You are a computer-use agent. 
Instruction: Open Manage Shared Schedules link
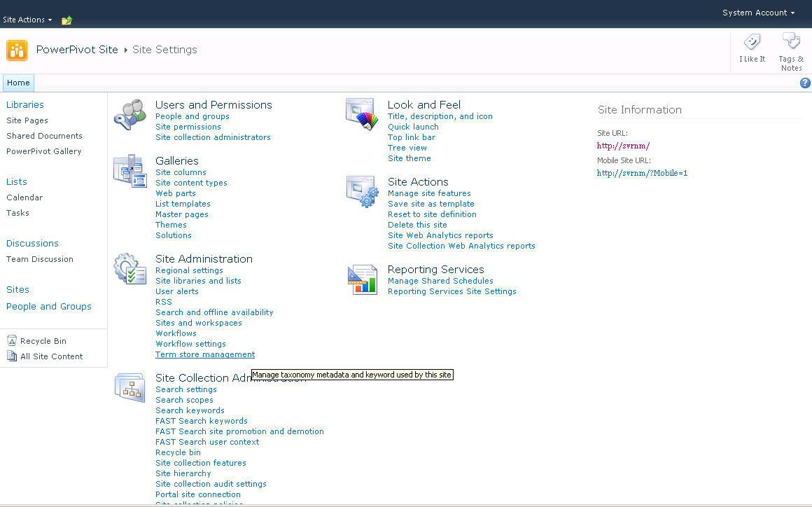coord(441,281)
